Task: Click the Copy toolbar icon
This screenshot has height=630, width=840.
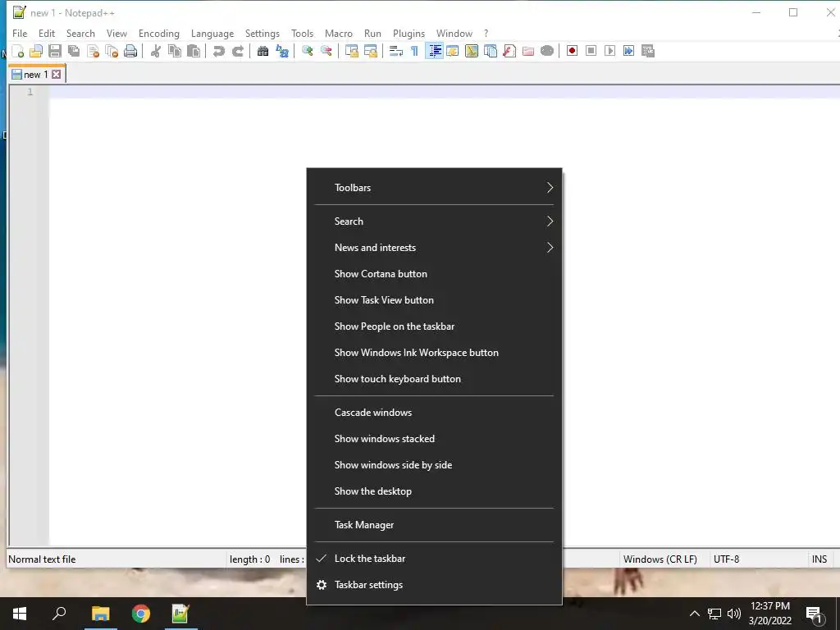Action: pyautogui.click(x=174, y=51)
